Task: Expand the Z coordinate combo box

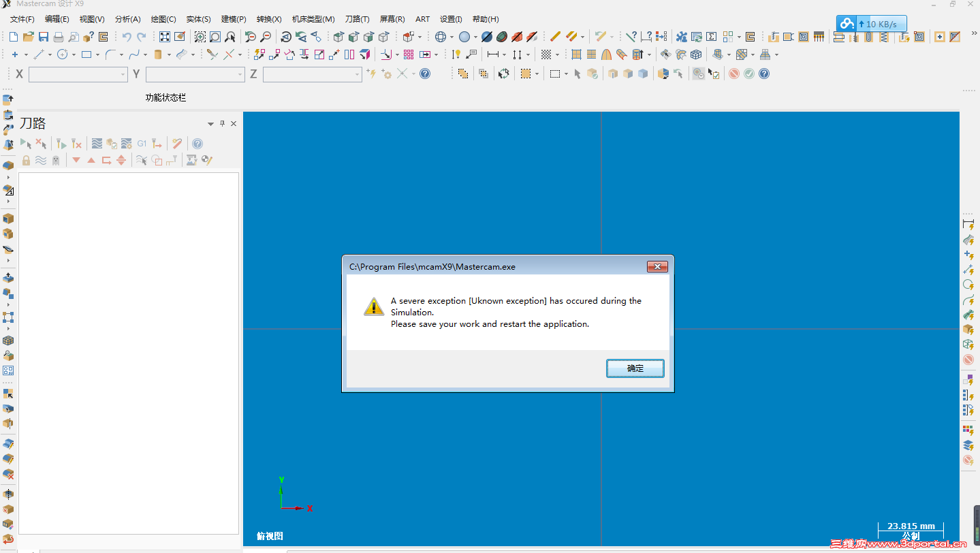Action: (358, 74)
